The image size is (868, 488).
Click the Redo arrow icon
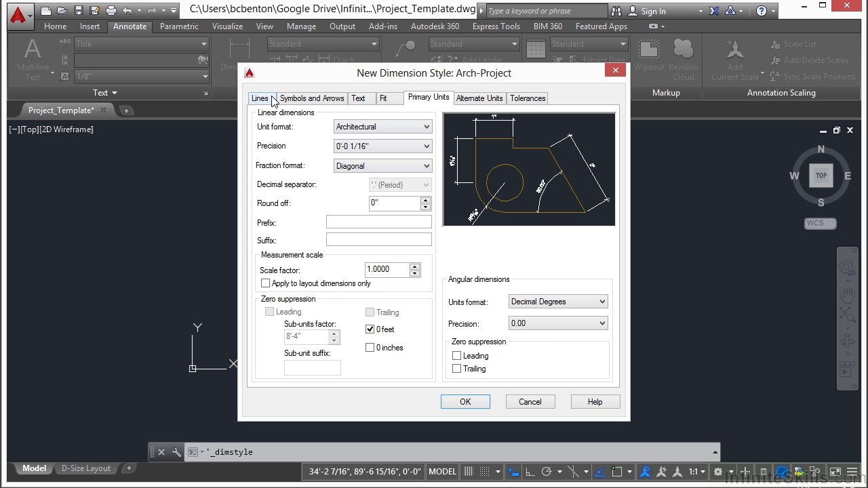(152, 11)
